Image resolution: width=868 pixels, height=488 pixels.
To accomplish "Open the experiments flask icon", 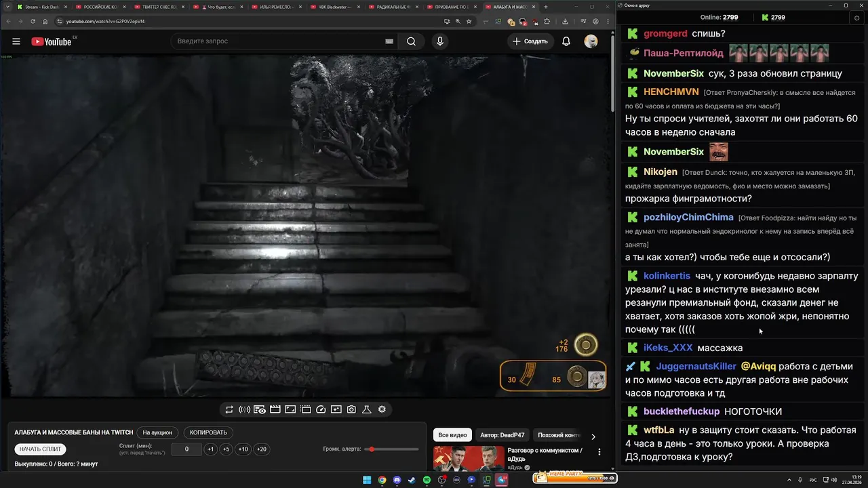I will [x=367, y=409].
